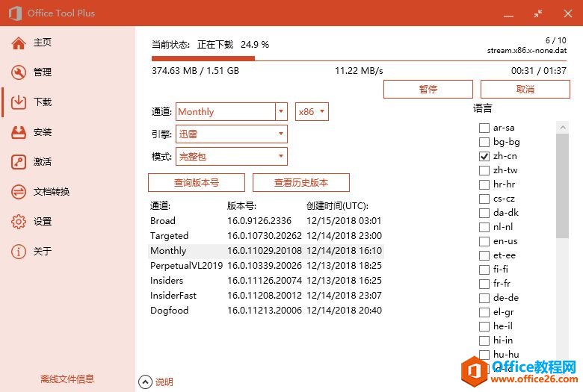Open the 激活 menu label
This screenshot has height=392, width=583.
coord(43,161)
